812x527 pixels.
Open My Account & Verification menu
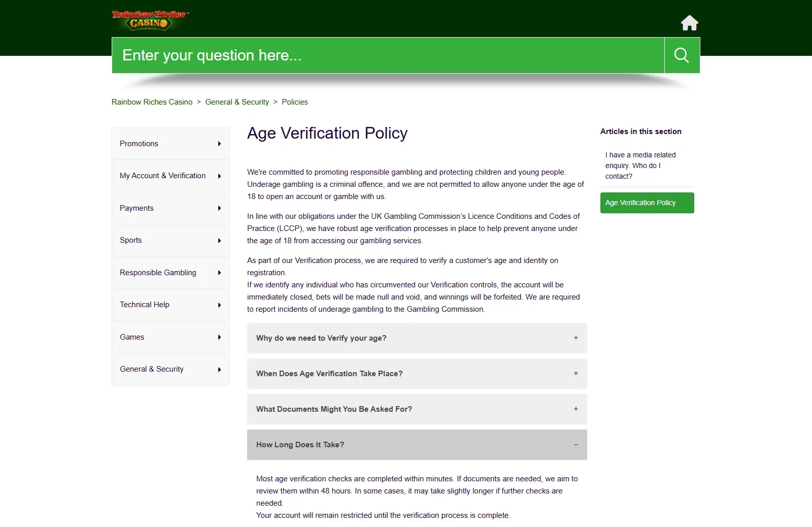coord(171,176)
